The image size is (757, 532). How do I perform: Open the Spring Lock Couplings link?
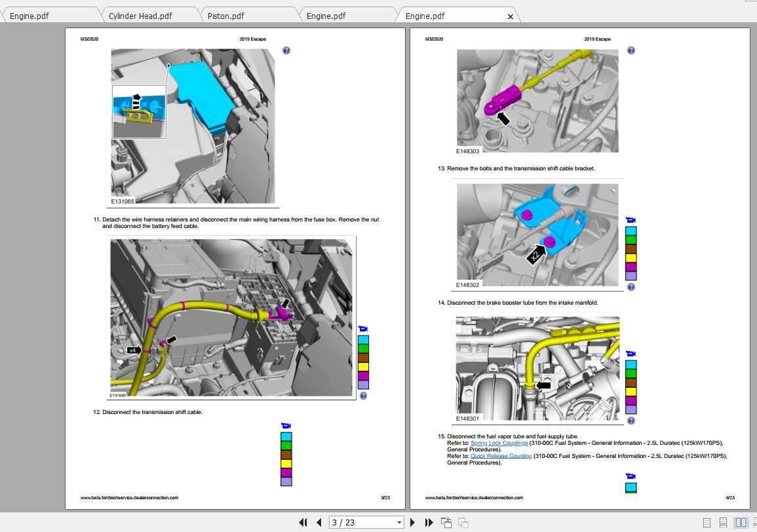coord(499,443)
